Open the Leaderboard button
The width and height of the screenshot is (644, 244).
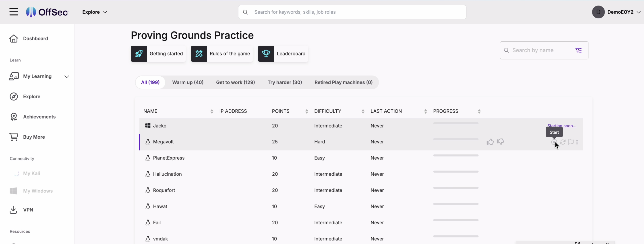[x=283, y=54]
